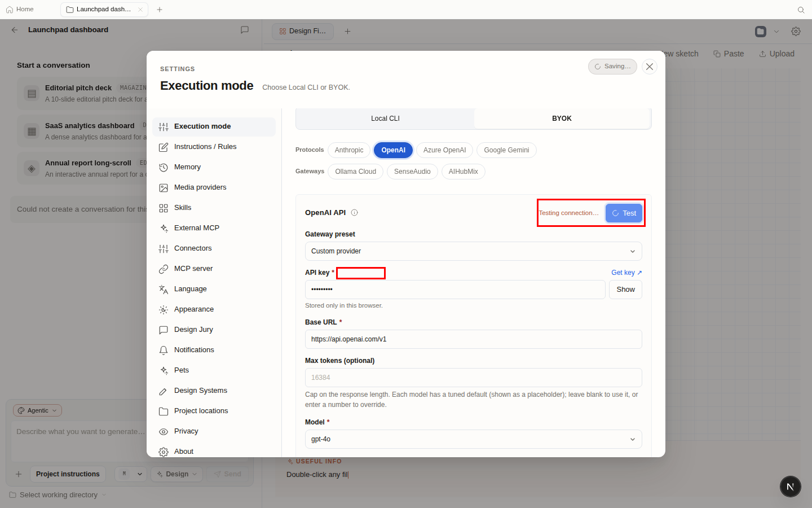Show the API key
The height and width of the screenshot is (508, 812).
[x=625, y=290]
